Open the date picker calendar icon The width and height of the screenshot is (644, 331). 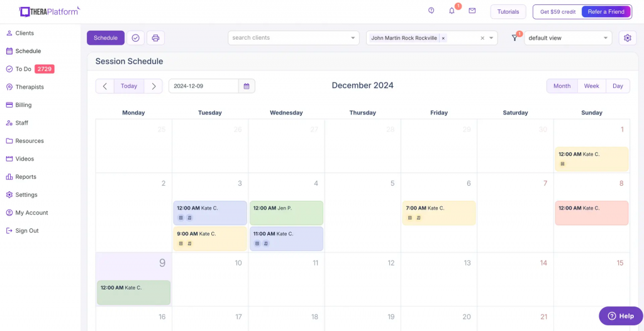click(247, 86)
